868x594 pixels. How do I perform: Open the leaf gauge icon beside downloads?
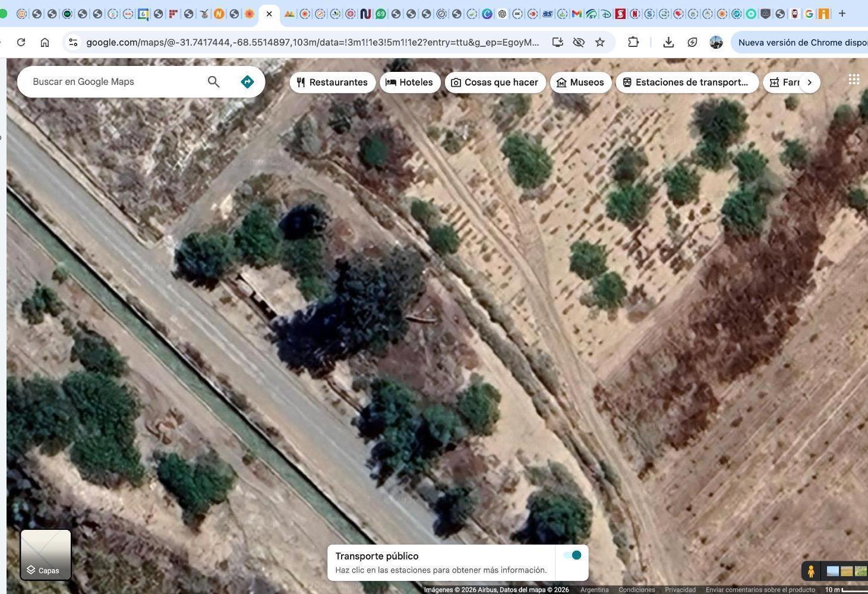pyautogui.click(x=692, y=42)
